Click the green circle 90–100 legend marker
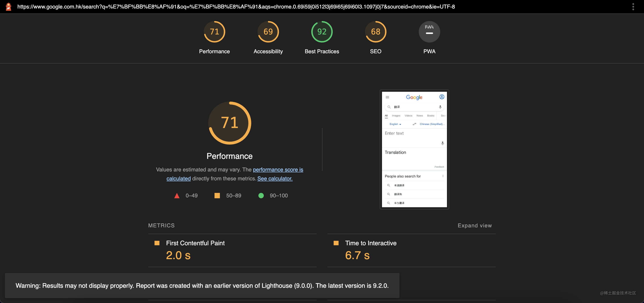 point(261,196)
